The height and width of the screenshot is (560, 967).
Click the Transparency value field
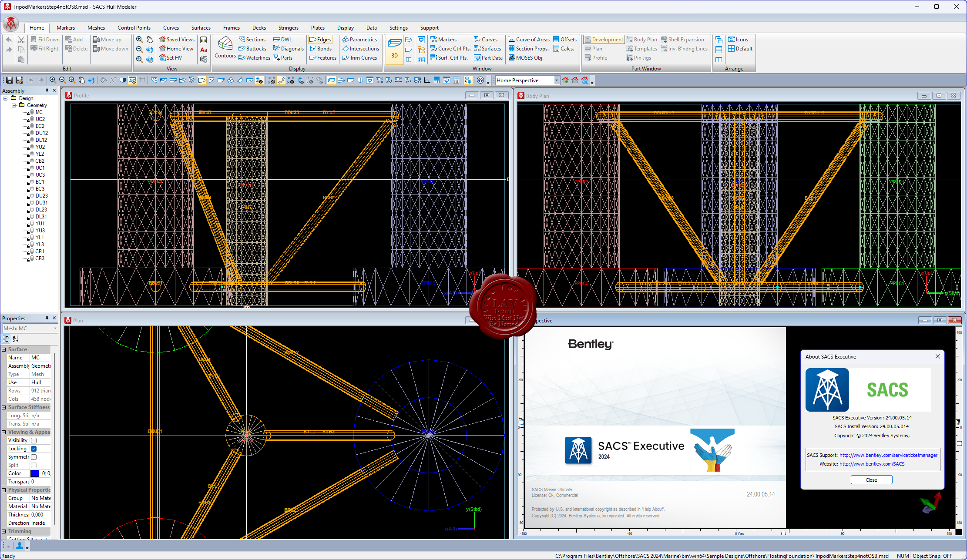tap(40, 482)
